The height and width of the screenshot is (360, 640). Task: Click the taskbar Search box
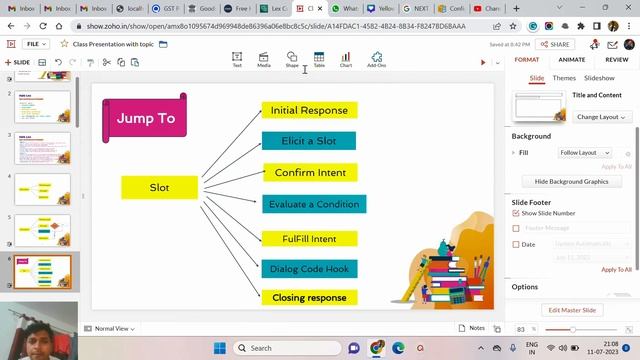click(287, 348)
